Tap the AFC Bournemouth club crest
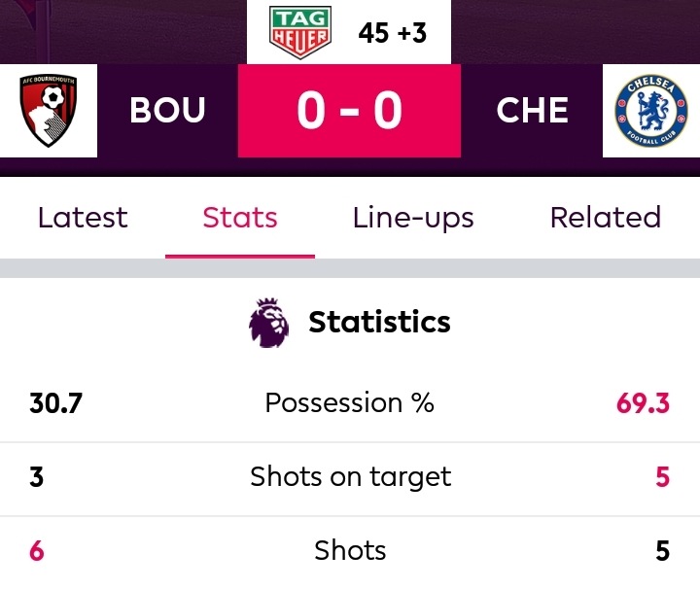The image size is (700, 589). click(x=49, y=110)
